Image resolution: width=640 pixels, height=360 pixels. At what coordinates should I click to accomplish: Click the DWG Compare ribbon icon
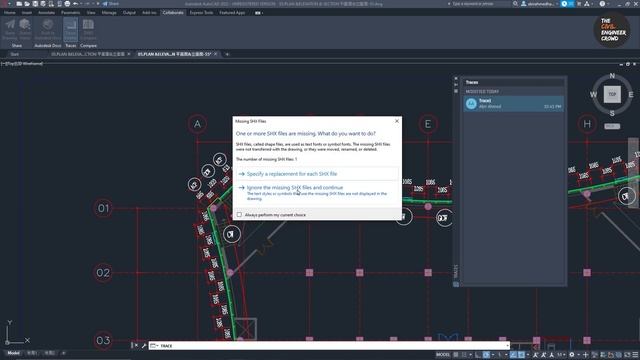[x=88, y=29]
